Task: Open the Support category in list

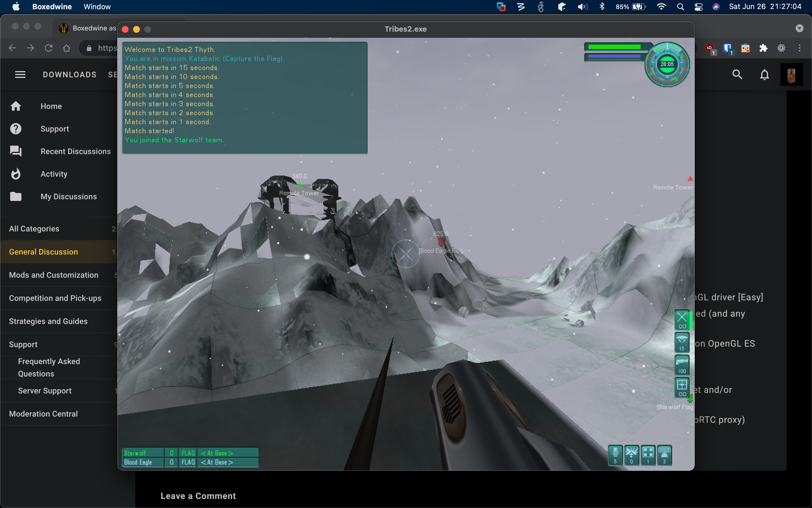Action: [x=59, y=344]
